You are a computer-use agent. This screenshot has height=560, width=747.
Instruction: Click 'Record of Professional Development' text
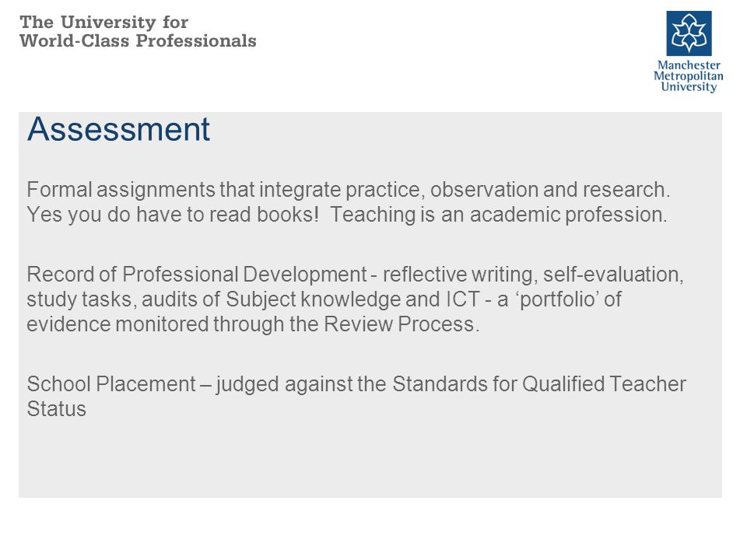coord(196,275)
